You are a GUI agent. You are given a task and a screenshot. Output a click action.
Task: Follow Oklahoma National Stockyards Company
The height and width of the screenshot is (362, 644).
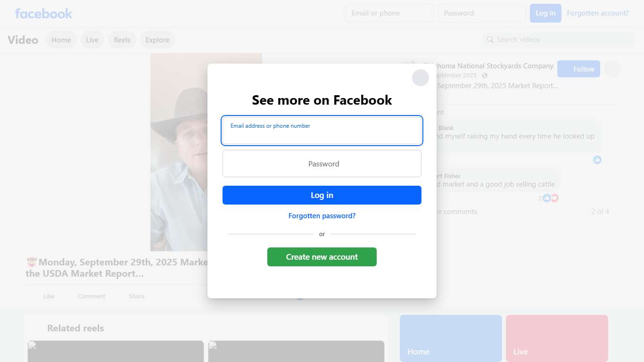[x=578, y=69]
